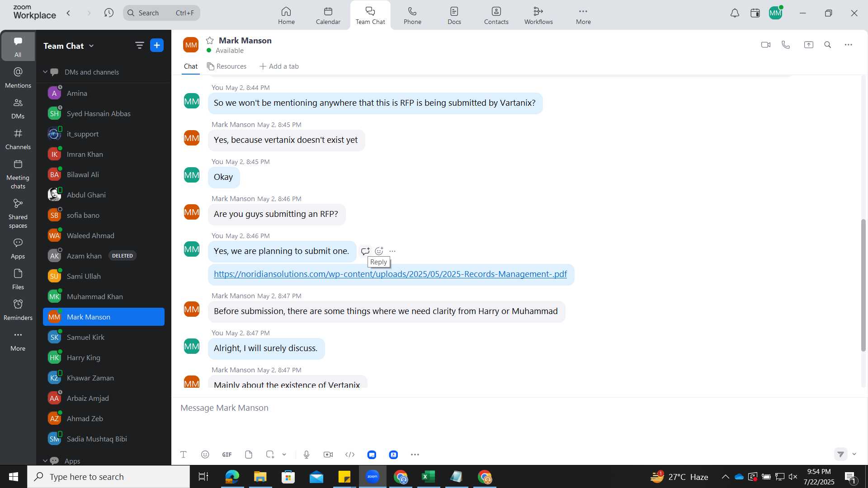868x488 pixels.
Task: Open the GIF picker
Action: coord(227,455)
